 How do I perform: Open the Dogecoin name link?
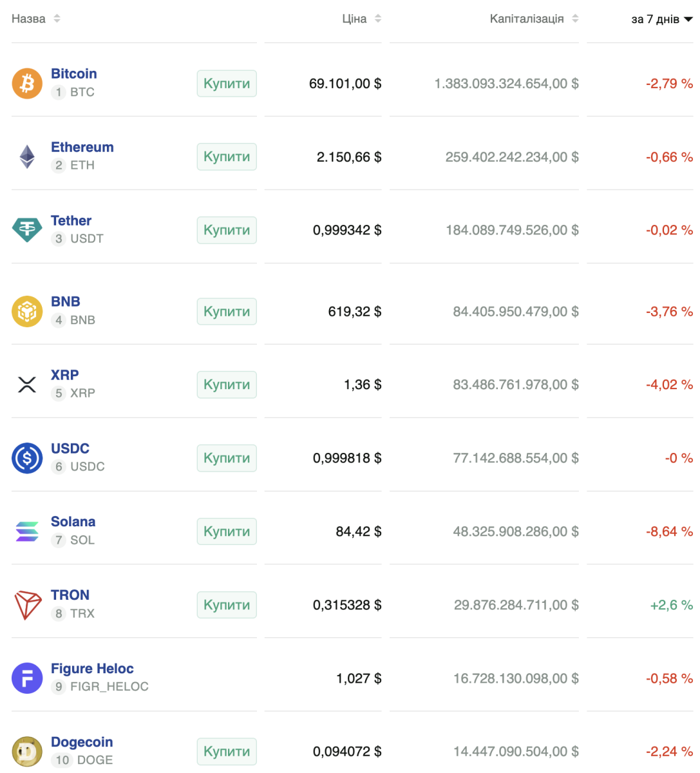[x=82, y=742]
